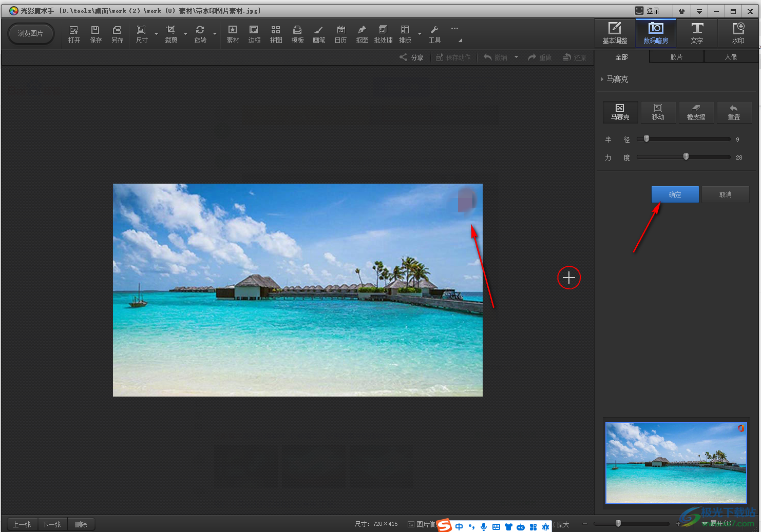Screen dimensions: 761x532
Task: Go to next picture 下一张
Action: click(x=51, y=524)
